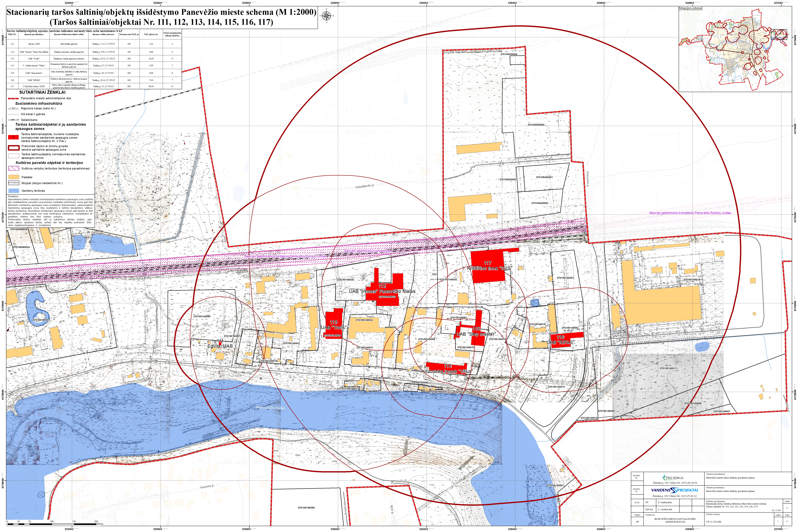Screen dimensions: 798x532
Task: Click the SAZ area value 34,85
Action: coord(151,59)
